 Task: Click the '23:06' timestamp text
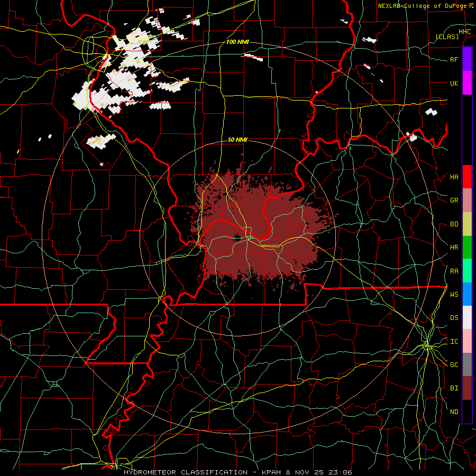coord(341,472)
